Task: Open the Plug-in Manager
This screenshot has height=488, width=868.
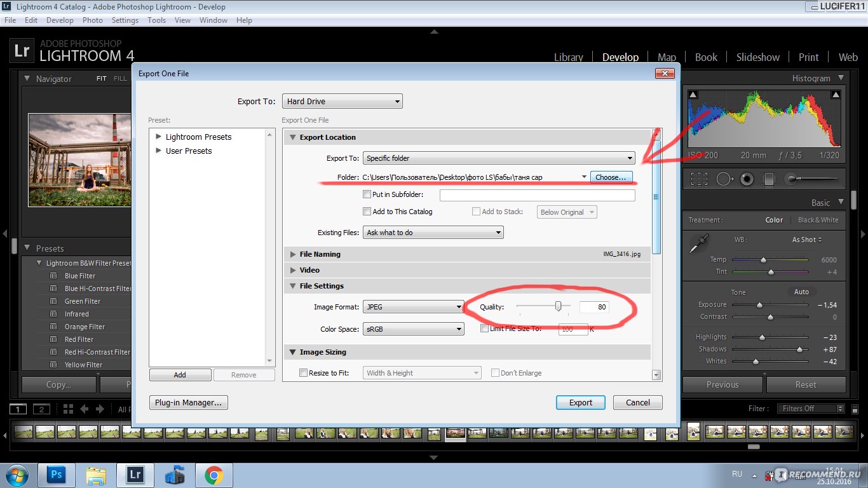Action: [x=188, y=402]
